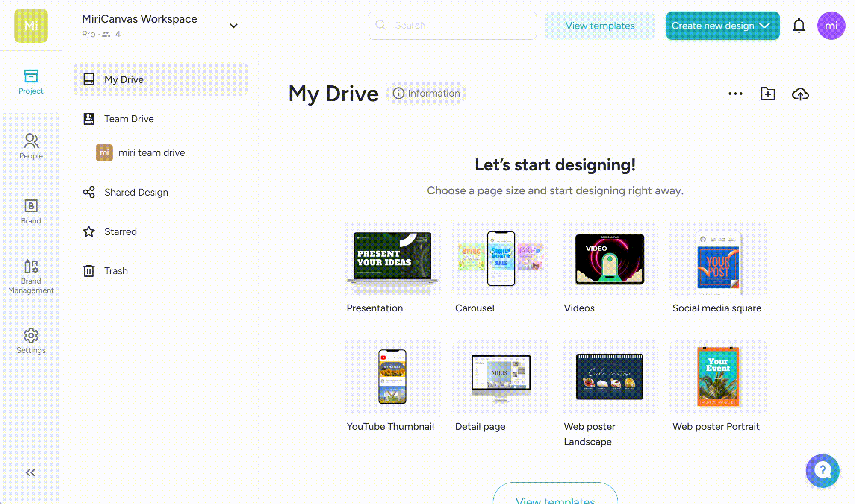The image size is (855, 504).
Task: Open workspace Settings gear
Action: [31, 341]
